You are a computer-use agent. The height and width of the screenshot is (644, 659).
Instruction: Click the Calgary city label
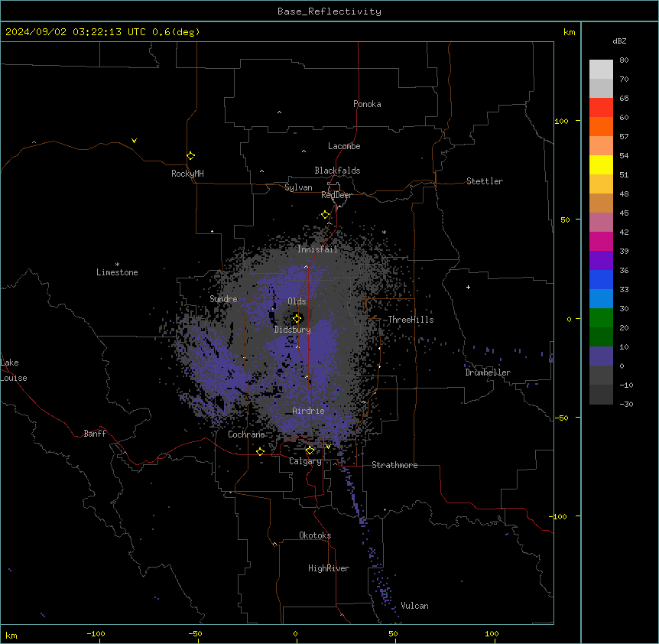click(305, 461)
